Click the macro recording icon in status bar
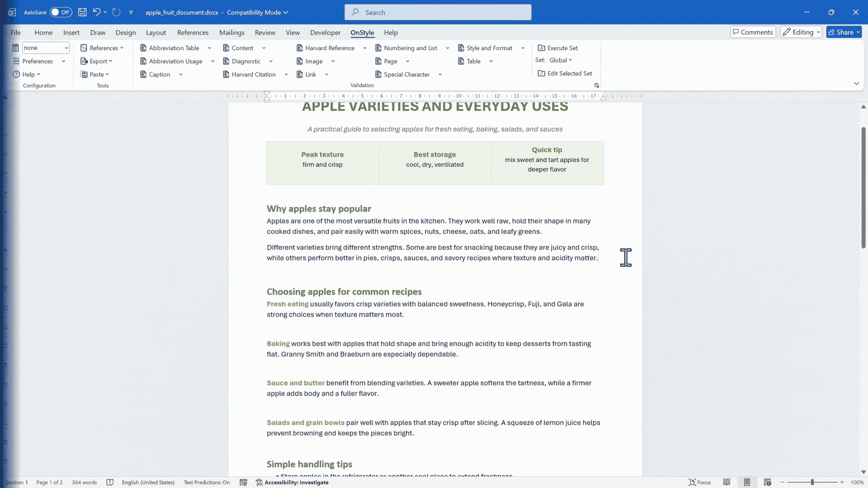 [243, 482]
